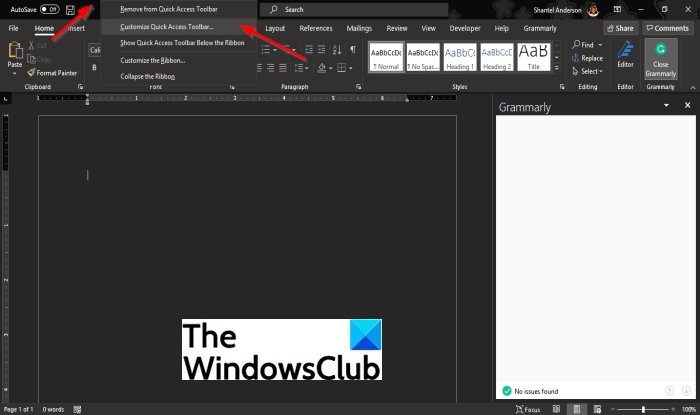Adjust the zoom slider handle
Screen dimensions: 700x415
(x=643, y=409)
